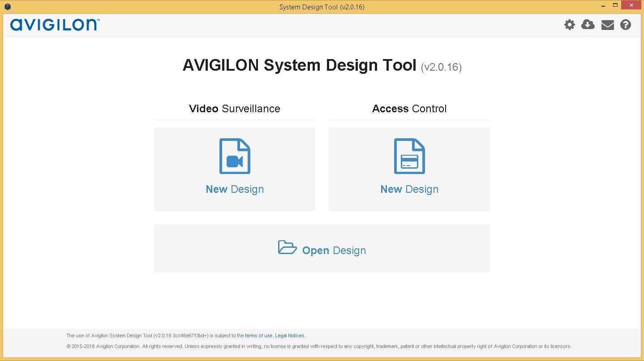Click the AVIGILON System Design Tool title

(300, 65)
